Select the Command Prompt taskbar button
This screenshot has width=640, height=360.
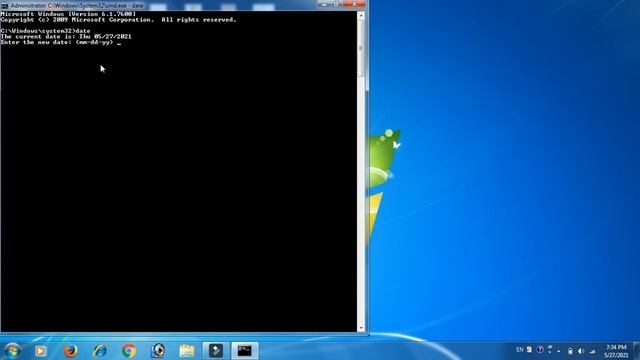[245, 351]
